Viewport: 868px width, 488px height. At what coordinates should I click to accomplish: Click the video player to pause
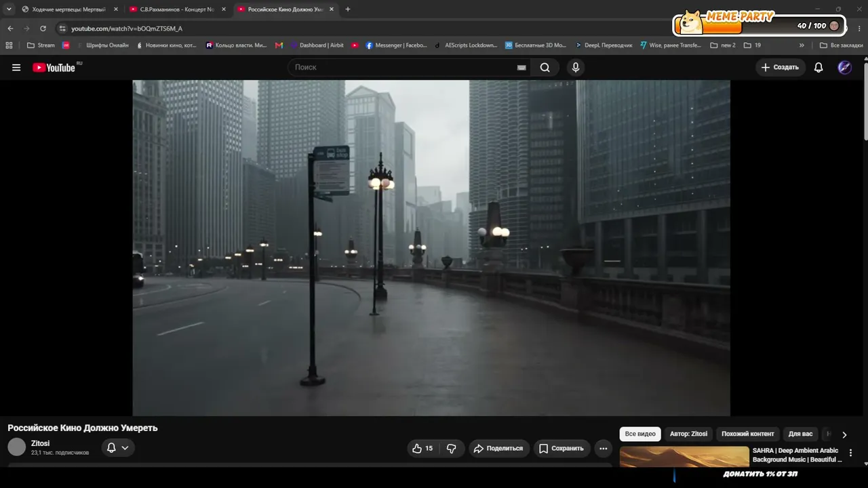point(431,248)
